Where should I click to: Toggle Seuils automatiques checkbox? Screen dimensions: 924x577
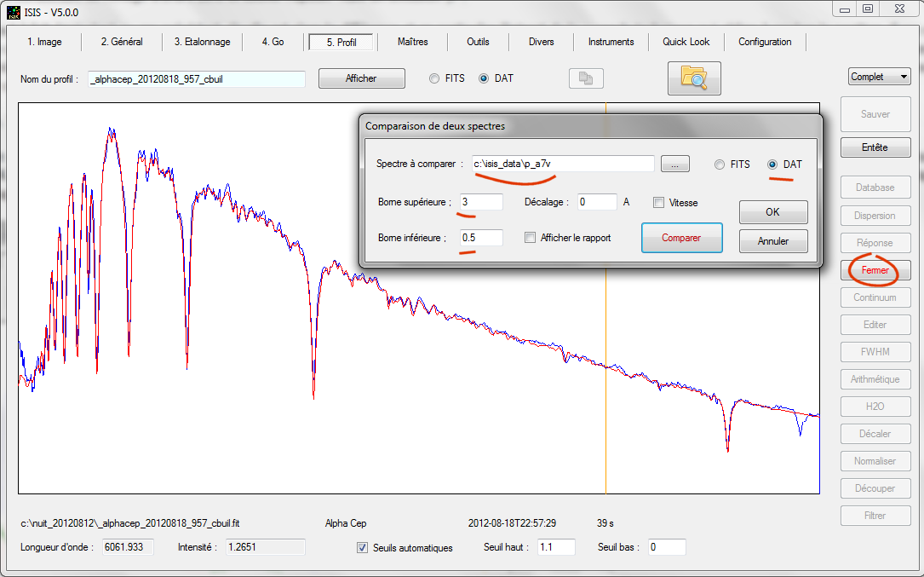click(363, 547)
